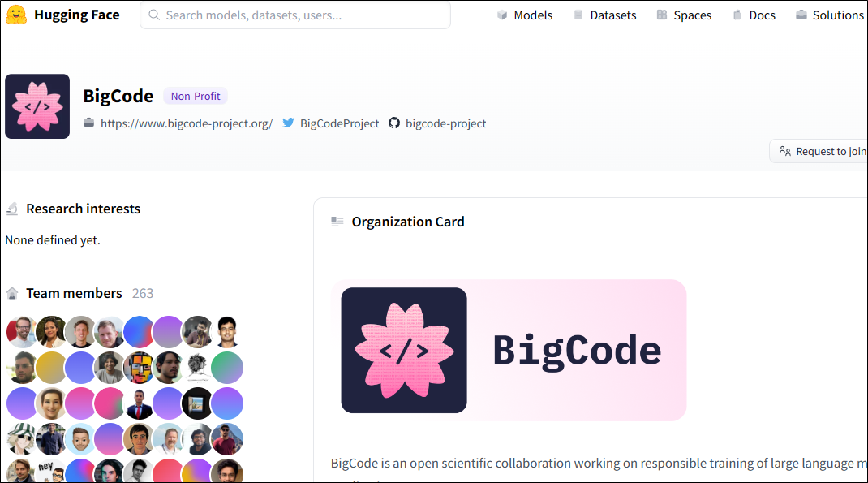The width and height of the screenshot is (868, 483).
Task: Click the Twitter bird icon
Action: pyautogui.click(x=289, y=123)
